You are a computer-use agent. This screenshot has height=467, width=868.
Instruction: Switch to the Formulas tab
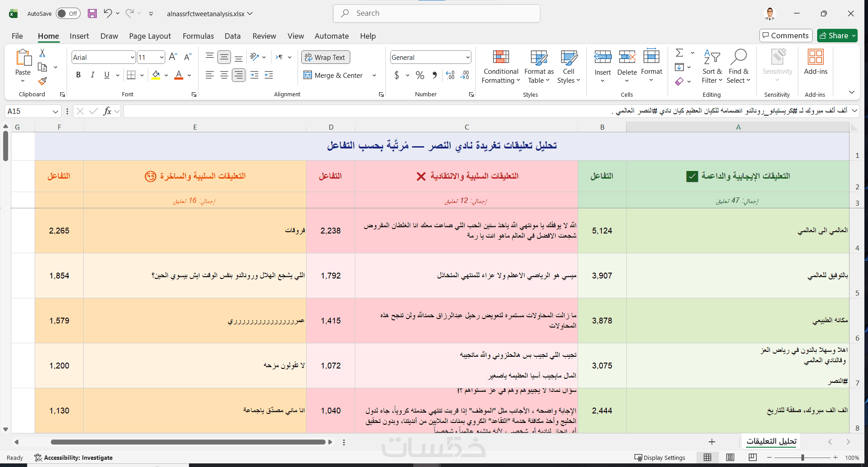(198, 36)
